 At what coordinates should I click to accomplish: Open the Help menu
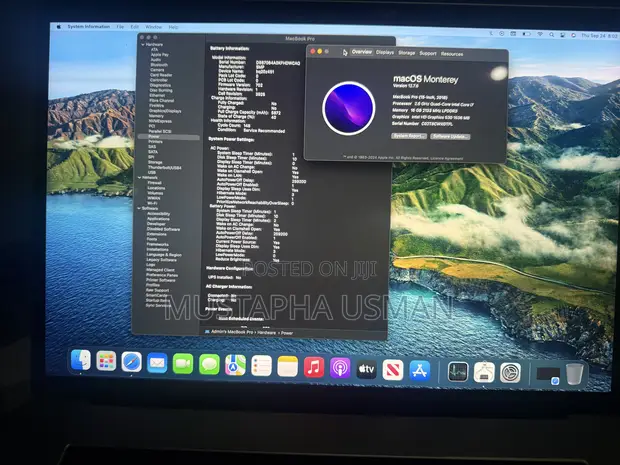[173, 27]
